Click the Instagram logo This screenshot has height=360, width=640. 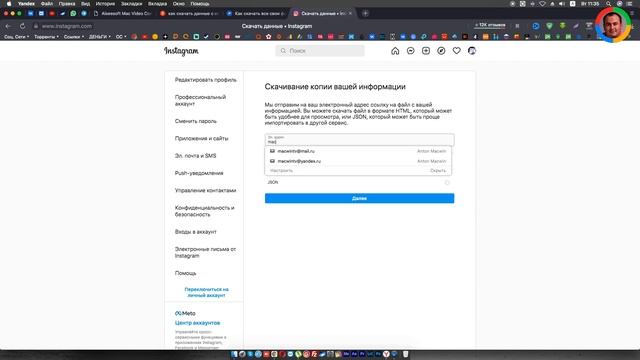[181, 51]
